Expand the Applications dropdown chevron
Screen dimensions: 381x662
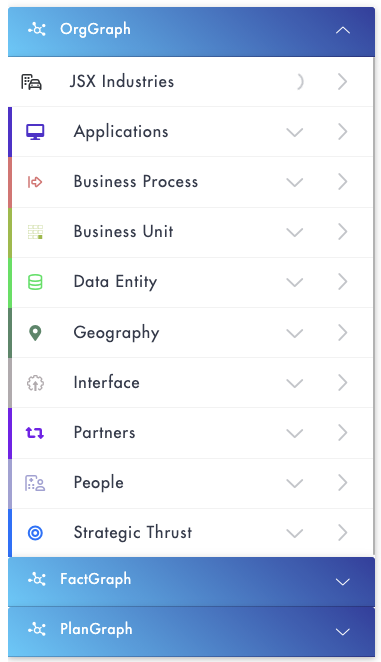294,132
